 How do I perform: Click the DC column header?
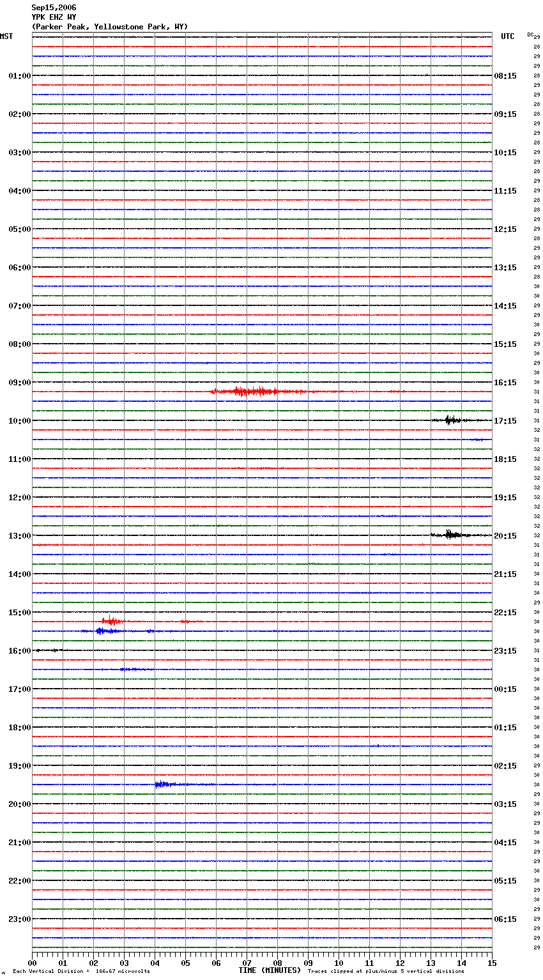pos(530,34)
